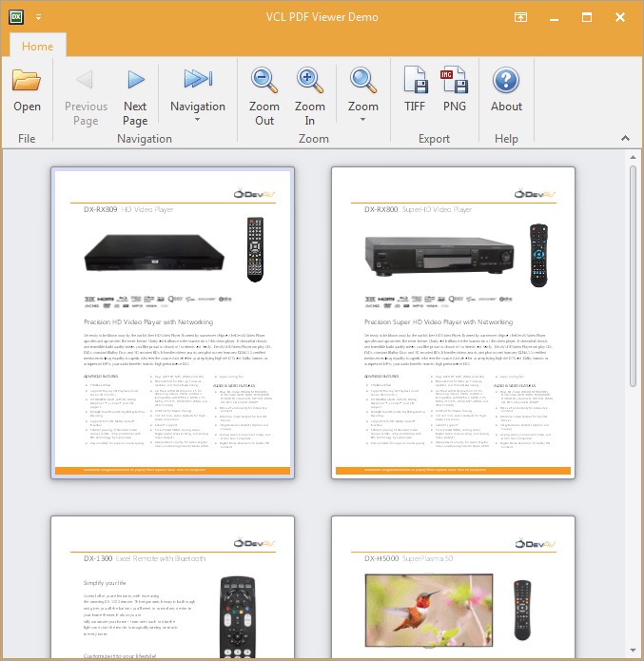Maximize the PDF Viewer window
Viewport: 644px width, 661px height.
[x=587, y=17]
